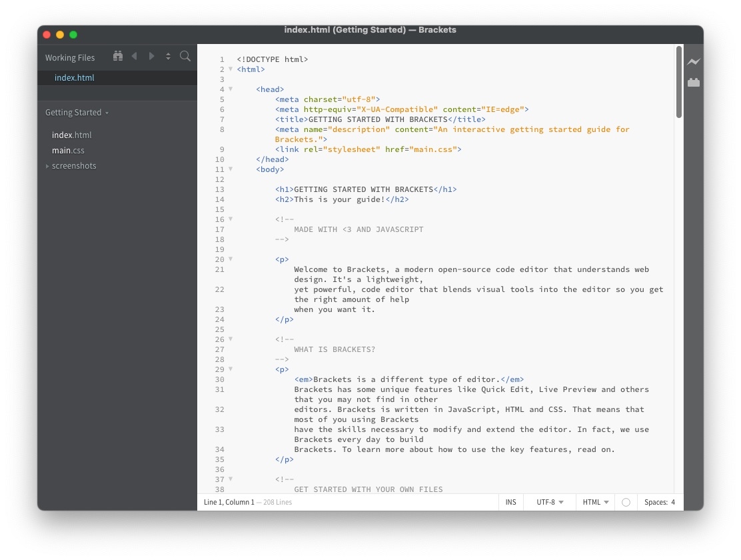Select index.html in Working Files
Image resolution: width=741 pixels, height=560 pixels.
click(117, 77)
